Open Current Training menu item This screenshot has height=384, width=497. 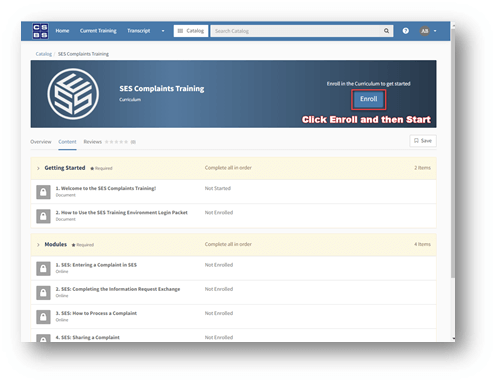pyautogui.click(x=98, y=31)
